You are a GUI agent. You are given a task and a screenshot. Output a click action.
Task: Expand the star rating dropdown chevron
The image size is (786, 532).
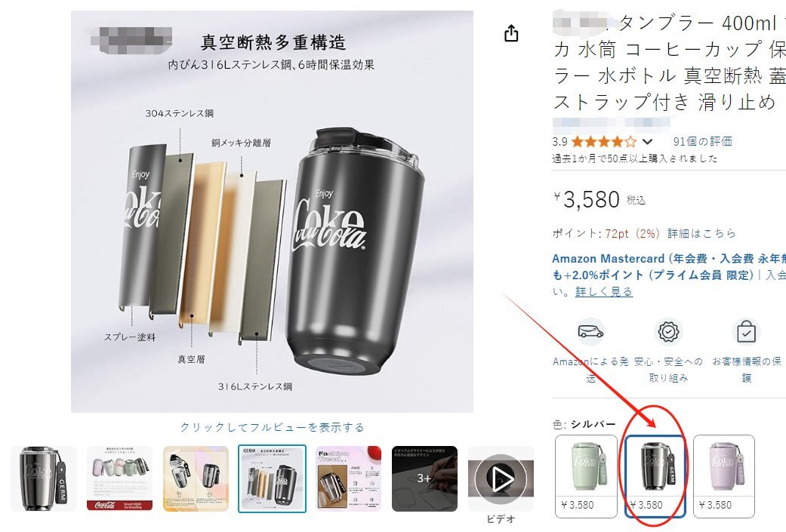coord(647,142)
